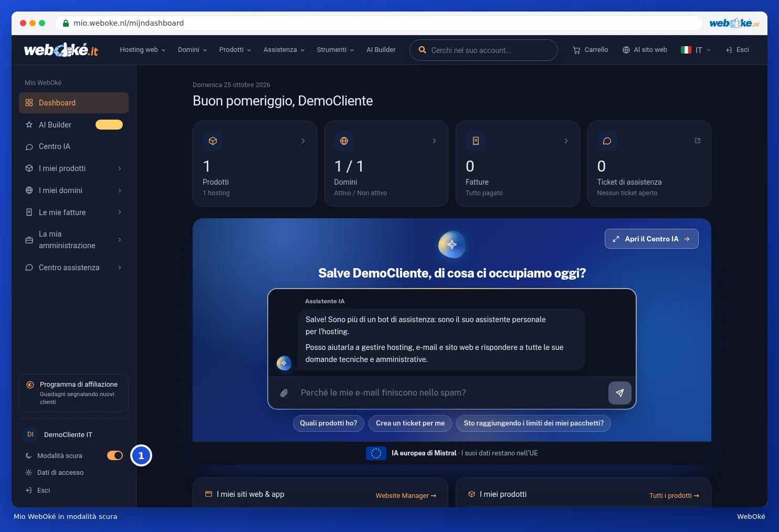Screen dimensions: 779x532
Task: Open the Hosting web menu
Action: click(142, 50)
